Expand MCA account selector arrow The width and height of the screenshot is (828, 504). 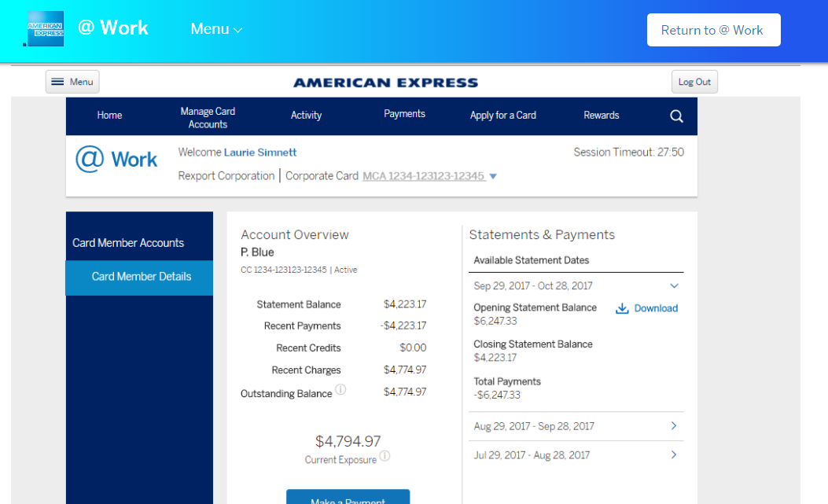493,176
